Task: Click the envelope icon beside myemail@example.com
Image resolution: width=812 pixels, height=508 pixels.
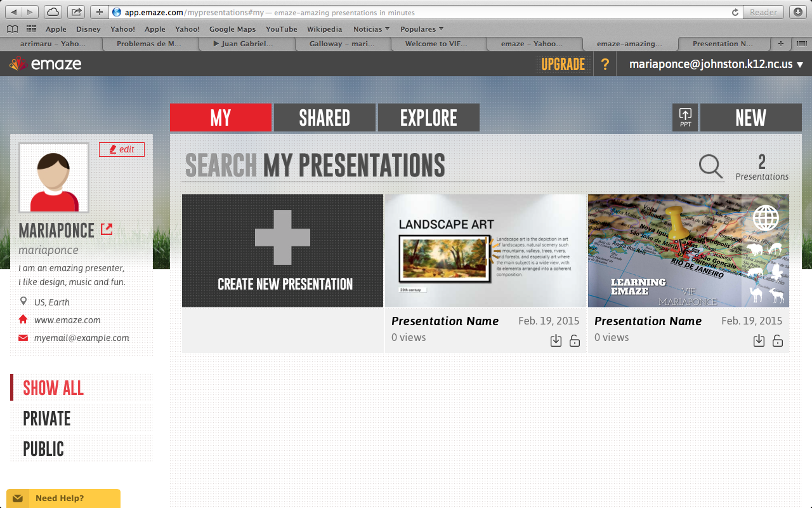Action: (23, 338)
